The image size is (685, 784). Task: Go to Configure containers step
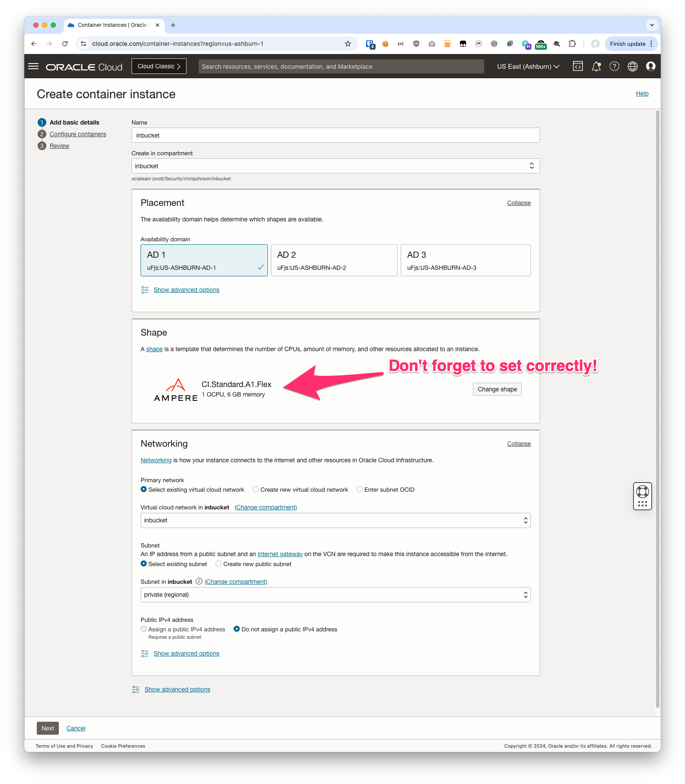pos(78,134)
